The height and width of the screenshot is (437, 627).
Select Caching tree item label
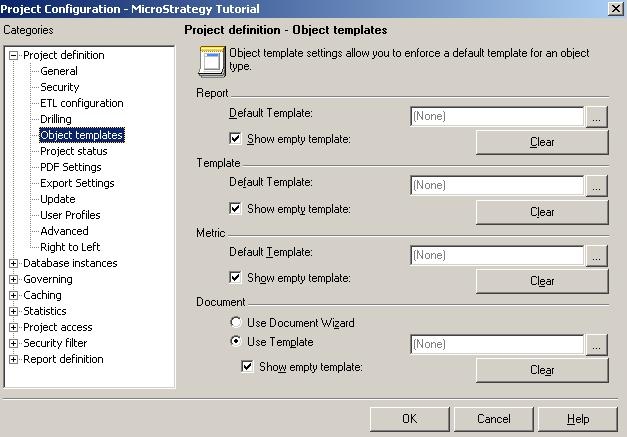pos(42,295)
